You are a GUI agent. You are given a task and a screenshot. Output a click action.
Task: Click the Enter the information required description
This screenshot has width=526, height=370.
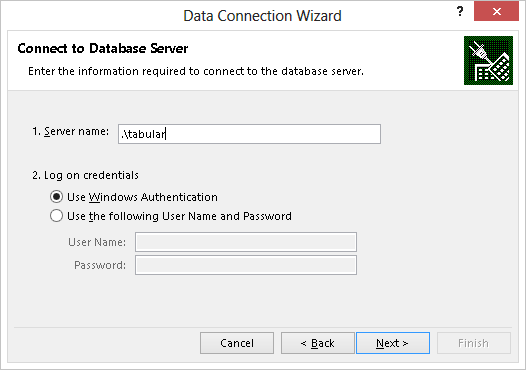click(196, 71)
